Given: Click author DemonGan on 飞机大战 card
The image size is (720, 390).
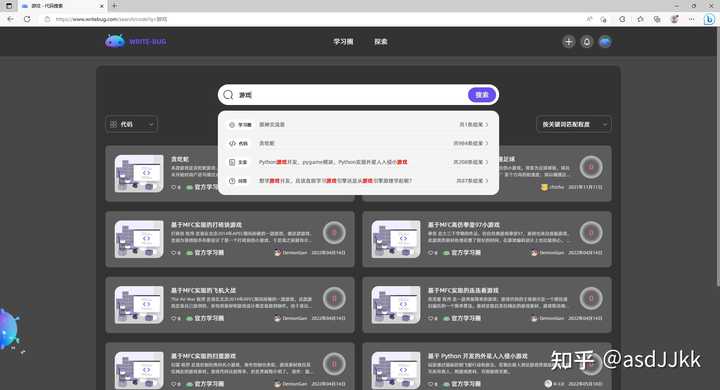Looking at the screenshot, I should point(291,318).
